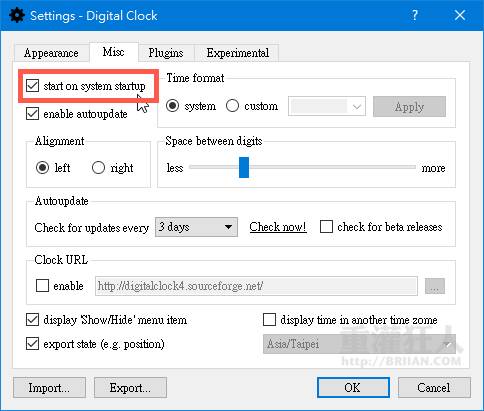Select the custom time format radio
484x411 pixels.
tap(232, 106)
